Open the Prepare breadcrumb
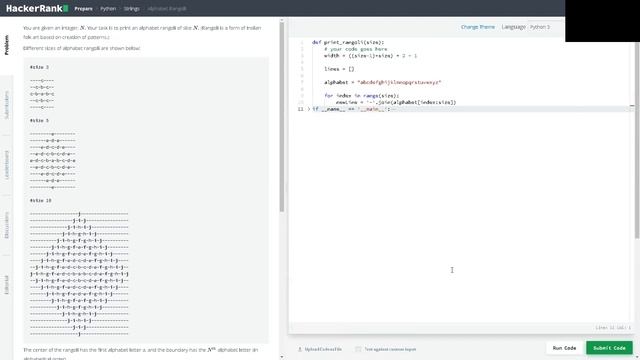Image resolution: width=640 pixels, height=360 pixels. (x=83, y=9)
